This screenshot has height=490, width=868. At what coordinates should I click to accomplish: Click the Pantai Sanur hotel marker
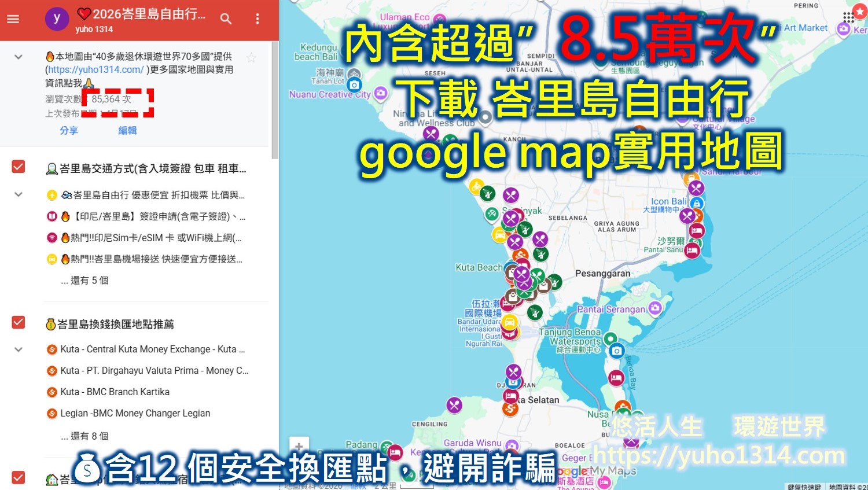pos(692,250)
